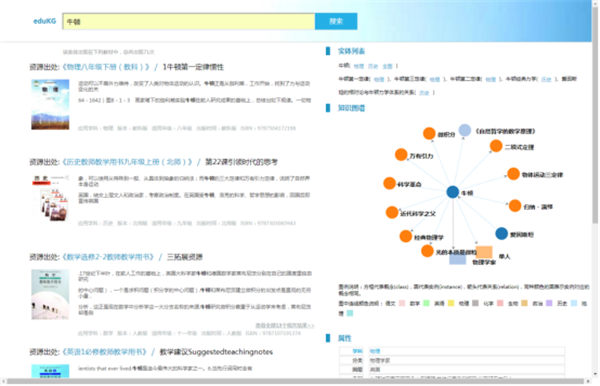The height and width of the screenshot is (386, 600).
Task: Open the 历史教师教学用书九年级上册 source link
Action: (127, 162)
